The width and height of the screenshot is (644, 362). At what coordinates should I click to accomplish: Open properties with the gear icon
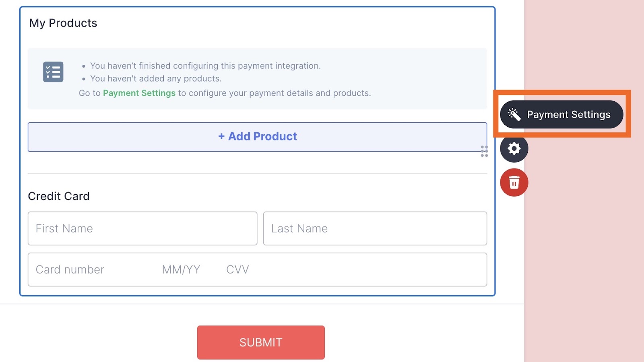coord(514,149)
